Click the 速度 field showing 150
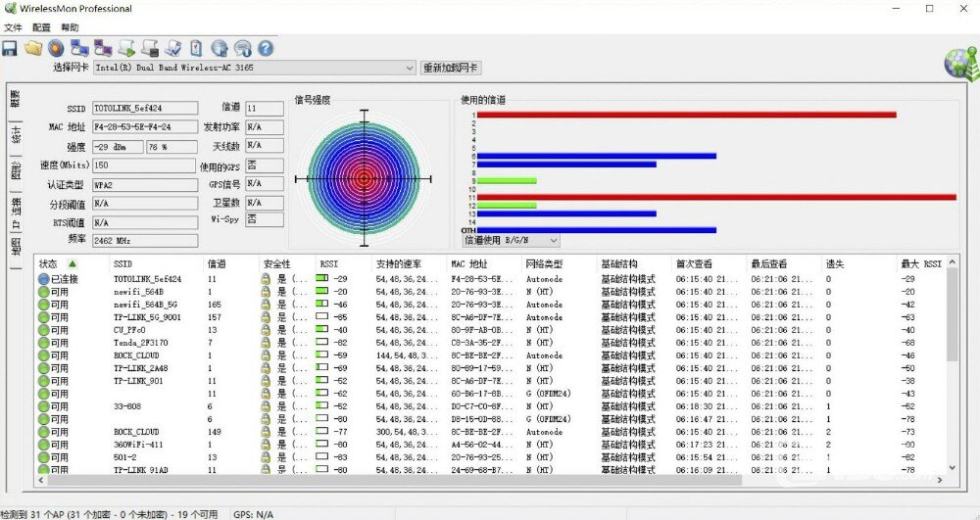 click(x=144, y=165)
